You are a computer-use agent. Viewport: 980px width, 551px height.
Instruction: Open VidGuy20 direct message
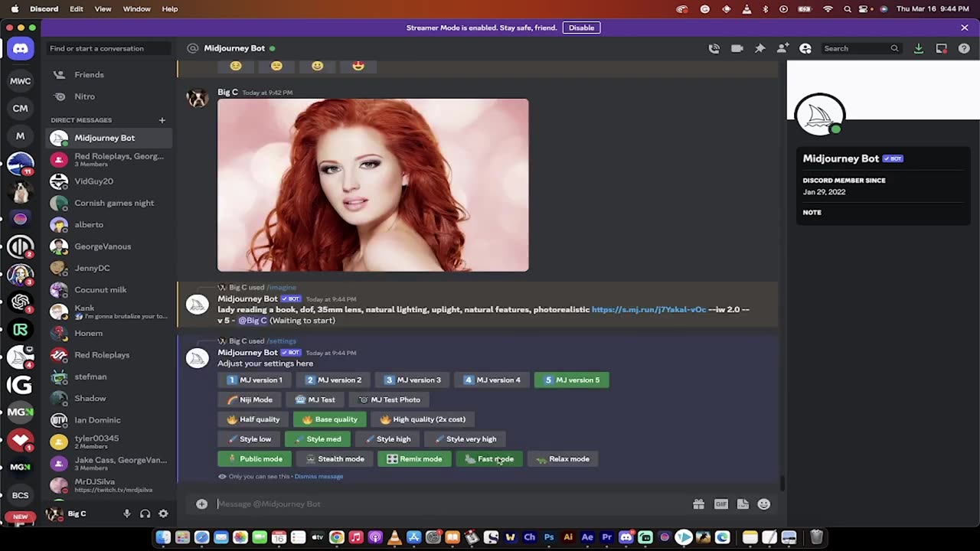coord(110,181)
